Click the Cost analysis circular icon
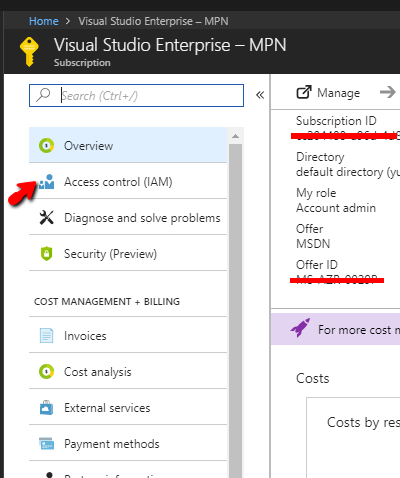 pos(46,372)
